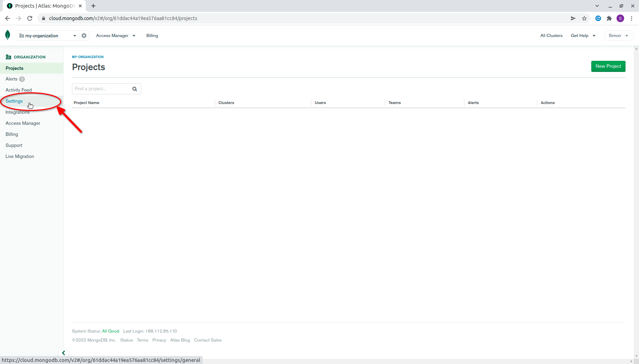This screenshot has width=639, height=364.
Task: Click the blue extension icon in toolbar
Action: coord(598,18)
